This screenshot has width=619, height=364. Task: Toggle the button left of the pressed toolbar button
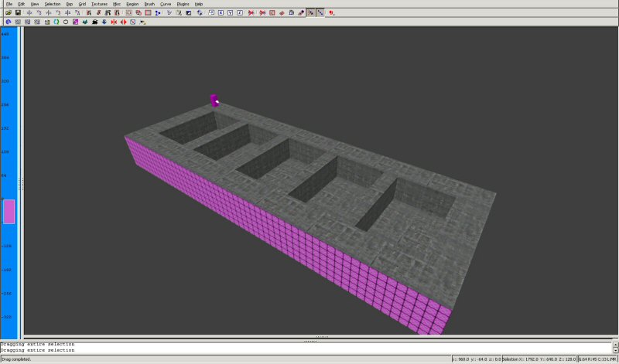(x=310, y=12)
